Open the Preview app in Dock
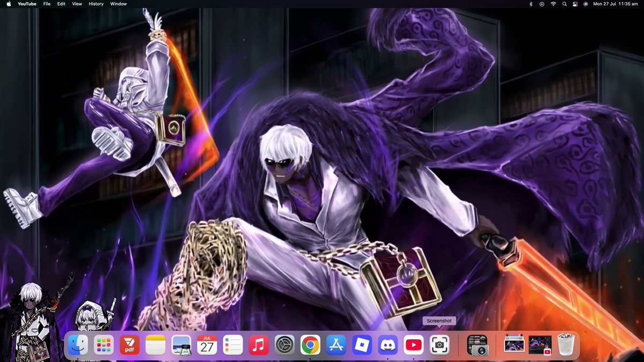The image size is (644, 362). (181, 345)
